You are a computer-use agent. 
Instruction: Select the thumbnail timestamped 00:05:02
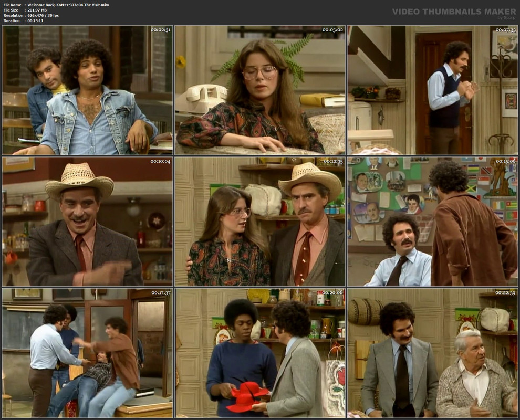[x=260, y=90]
